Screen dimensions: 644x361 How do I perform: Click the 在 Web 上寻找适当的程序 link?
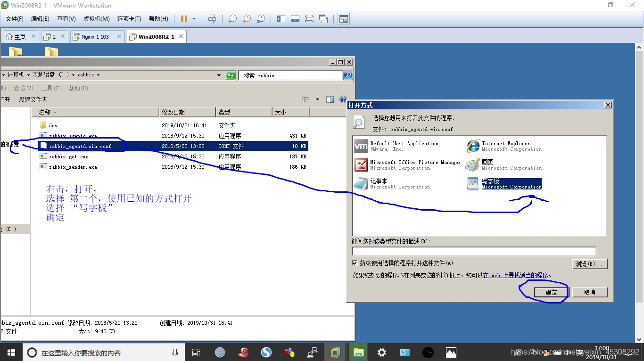pyautogui.click(x=515, y=275)
